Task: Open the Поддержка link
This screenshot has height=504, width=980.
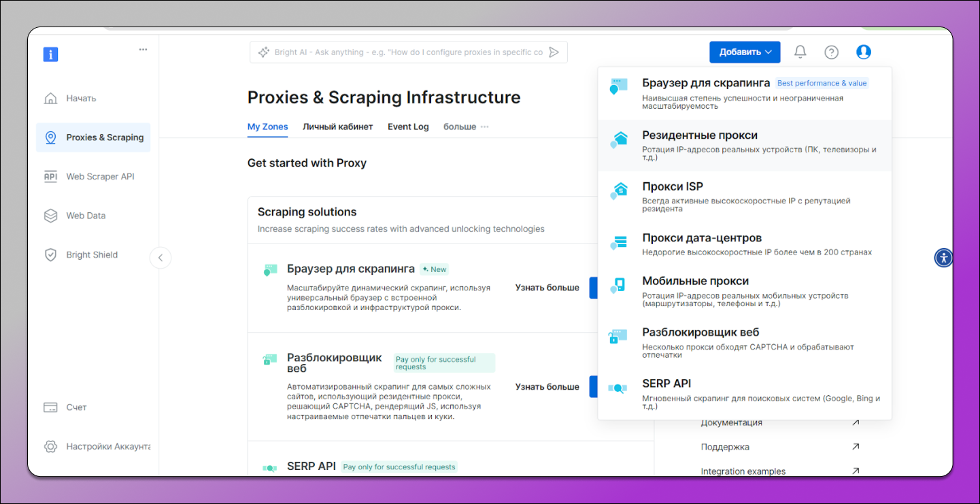Action: click(725, 447)
